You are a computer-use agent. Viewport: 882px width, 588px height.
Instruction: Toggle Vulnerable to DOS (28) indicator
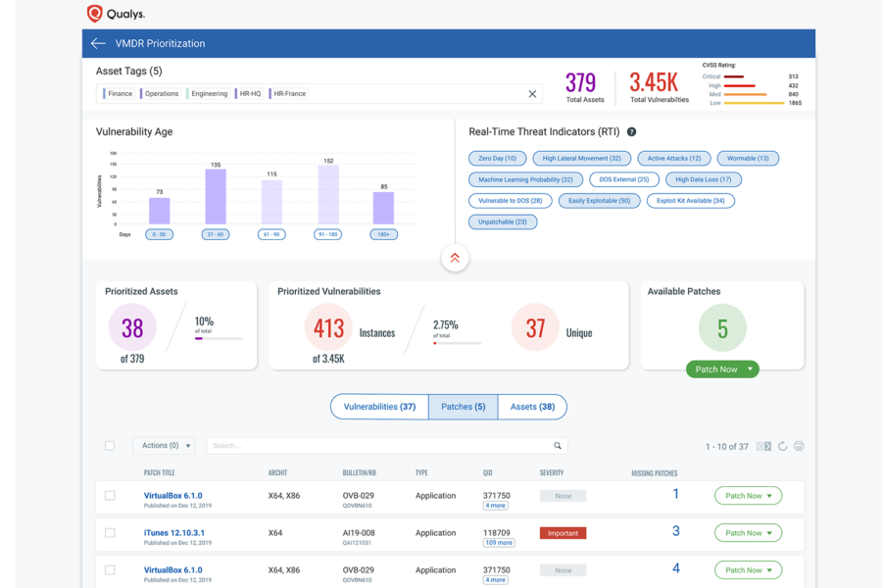point(511,201)
